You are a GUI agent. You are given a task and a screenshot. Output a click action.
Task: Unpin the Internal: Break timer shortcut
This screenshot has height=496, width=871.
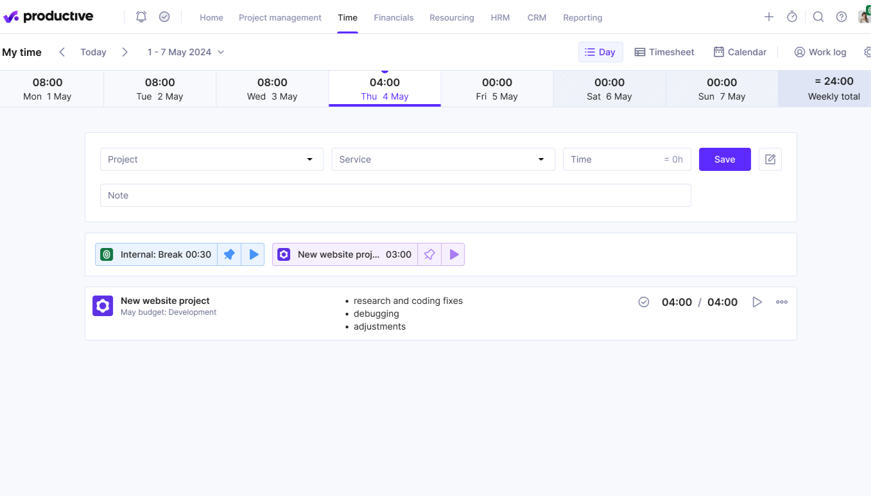[x=229, y=255]
